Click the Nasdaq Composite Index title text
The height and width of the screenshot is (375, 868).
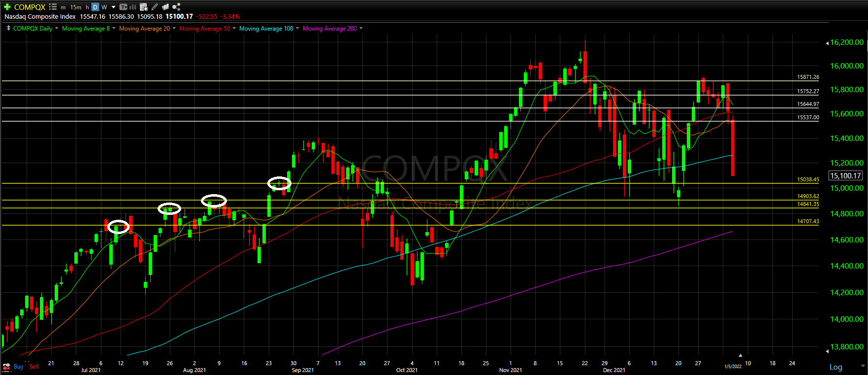tap(40, 17)
